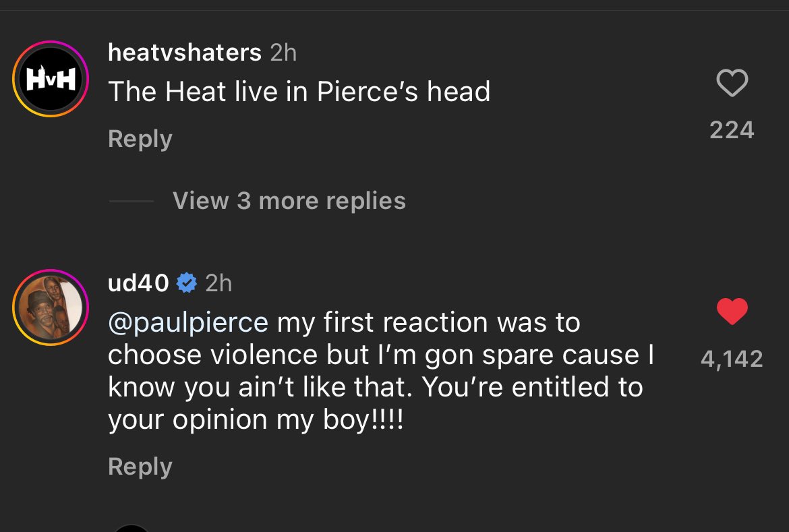The image size is (789, 532).
Task: Open the @paulpierce mention link
Action: 188,322
